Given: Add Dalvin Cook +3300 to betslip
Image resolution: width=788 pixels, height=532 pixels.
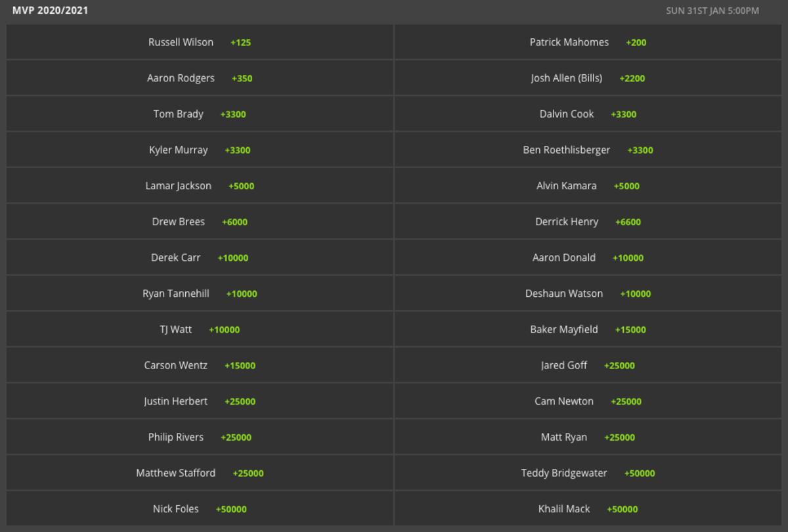Looking at the screenshot, I should tap(588, 114).
